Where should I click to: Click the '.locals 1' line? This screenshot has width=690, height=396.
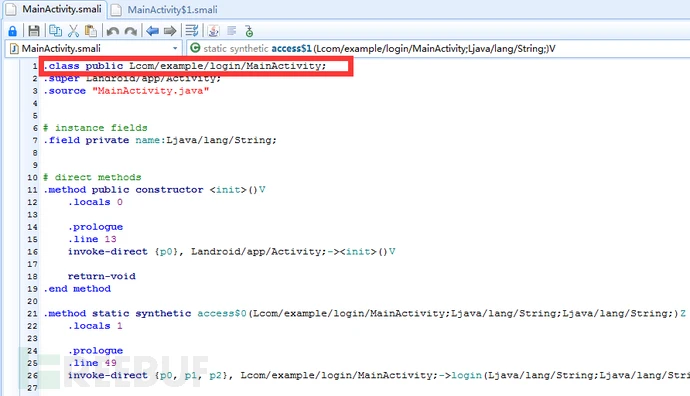click(95, 326)
